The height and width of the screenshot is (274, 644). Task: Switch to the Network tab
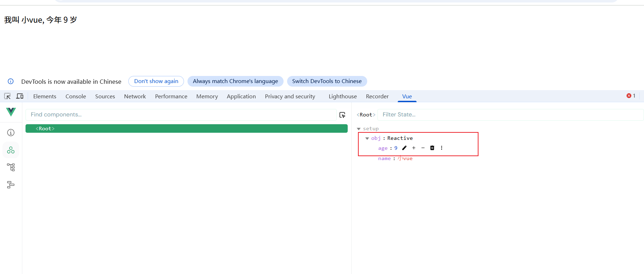coord(135,96)
